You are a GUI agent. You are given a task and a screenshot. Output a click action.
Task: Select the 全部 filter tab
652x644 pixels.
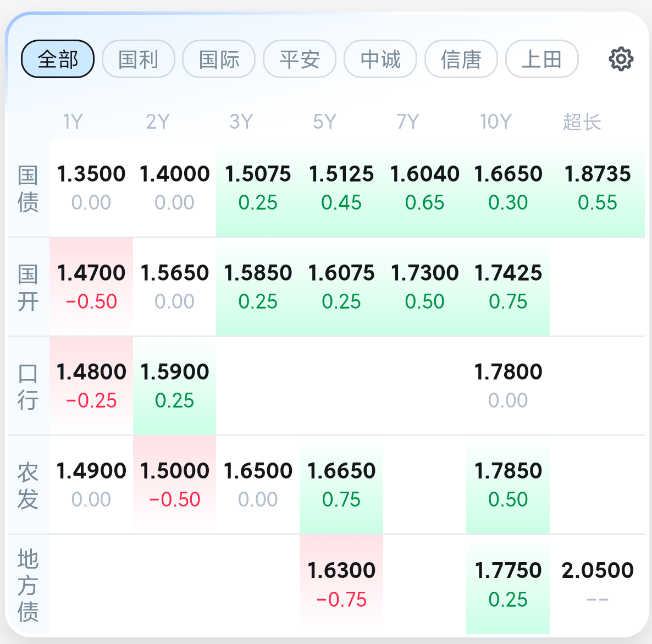(x=58, y=59)
